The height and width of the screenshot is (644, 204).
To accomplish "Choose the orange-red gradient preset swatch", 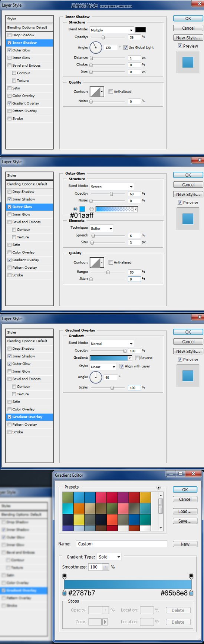I will click(112, 520).
